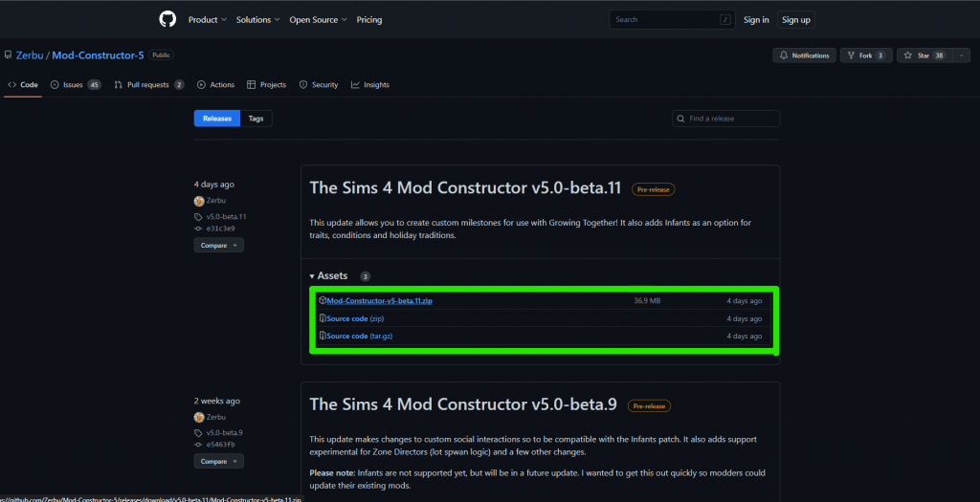Click the file icon of Source code (tar.gz)
The height and width of the screenshot is (502, 980).
323,336
